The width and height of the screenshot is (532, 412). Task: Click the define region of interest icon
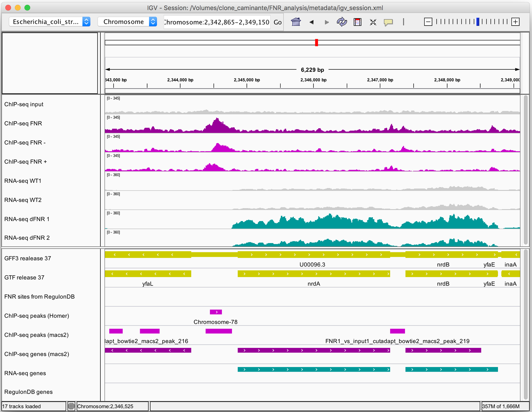pos(358,22)
